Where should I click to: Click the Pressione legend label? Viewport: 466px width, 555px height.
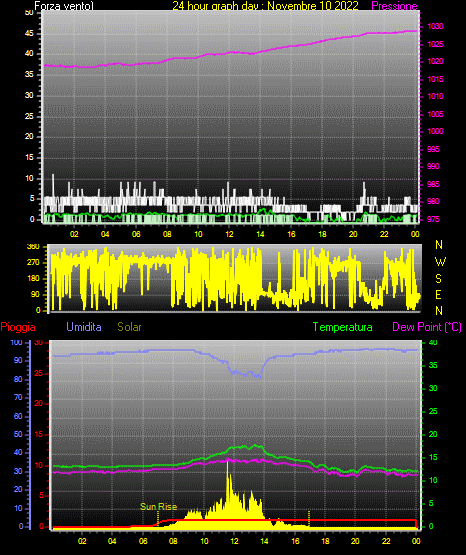point(394,6)
